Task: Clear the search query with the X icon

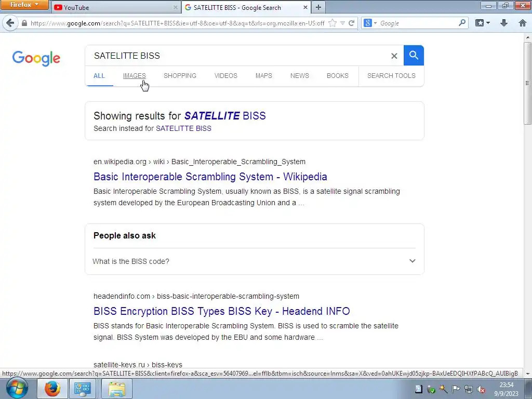Action: (x=394, y=56)
